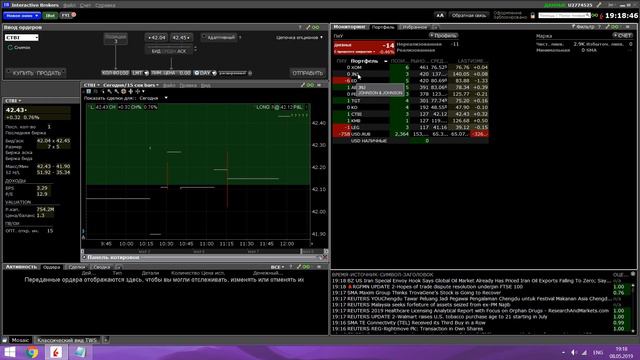Select the USD.RUB portfolio row
640x360 pixels.
tap(411, 134)
